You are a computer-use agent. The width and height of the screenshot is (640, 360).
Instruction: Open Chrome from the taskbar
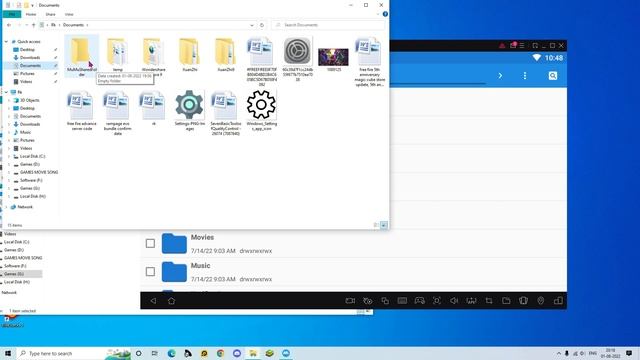tap(220, 353)
